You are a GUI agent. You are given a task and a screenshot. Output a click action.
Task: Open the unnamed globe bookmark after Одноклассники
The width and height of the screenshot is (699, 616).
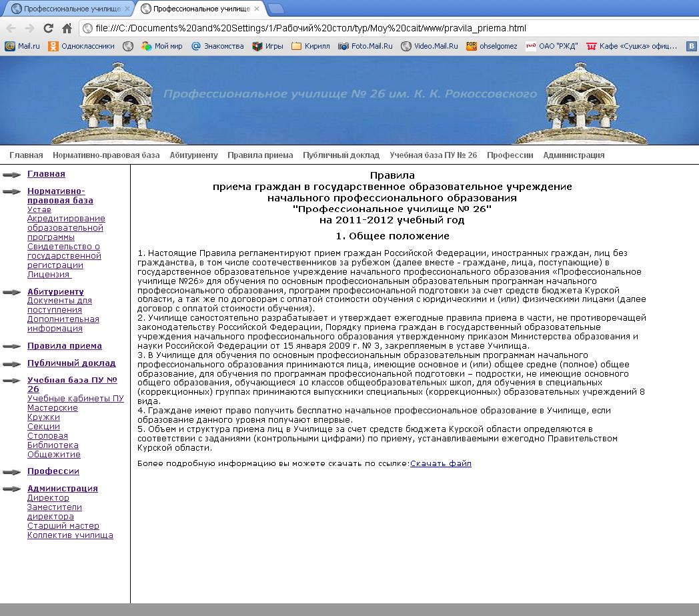128,46
